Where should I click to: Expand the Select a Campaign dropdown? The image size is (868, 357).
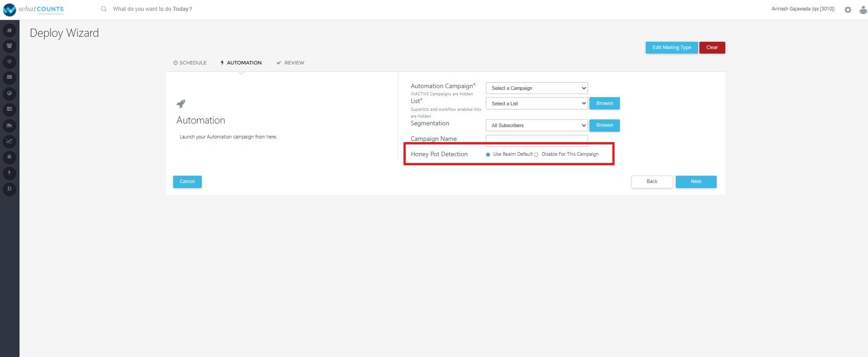537,88
